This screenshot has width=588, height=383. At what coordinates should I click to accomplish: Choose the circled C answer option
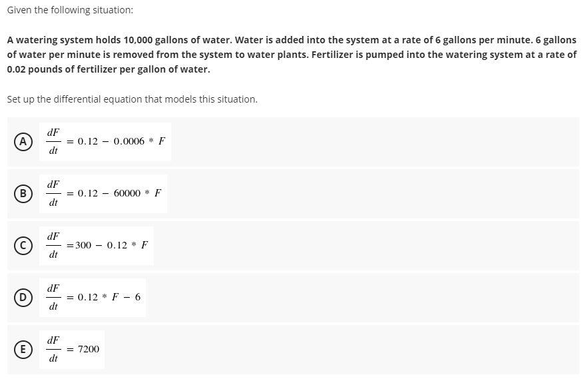(23, 246)
